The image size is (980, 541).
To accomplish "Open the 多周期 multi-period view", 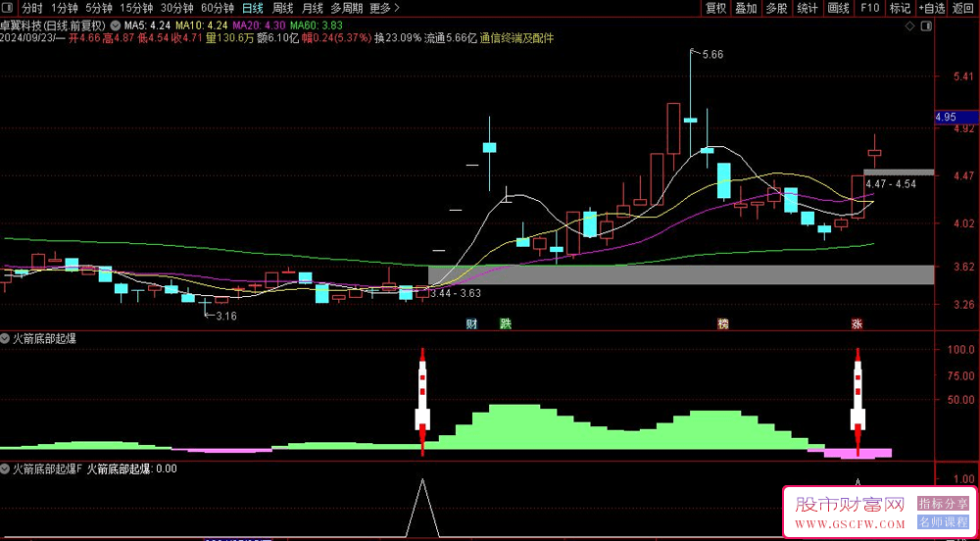I will point(346,8).
